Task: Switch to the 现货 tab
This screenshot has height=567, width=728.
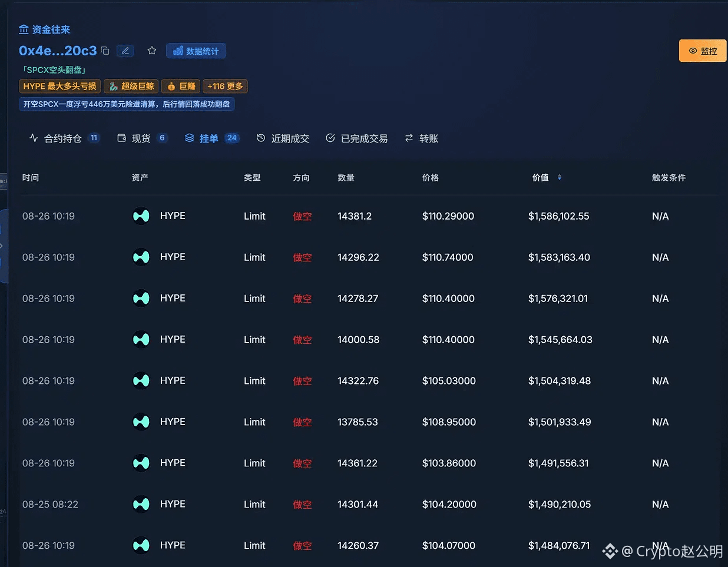Action: click(x=143, y=138)
